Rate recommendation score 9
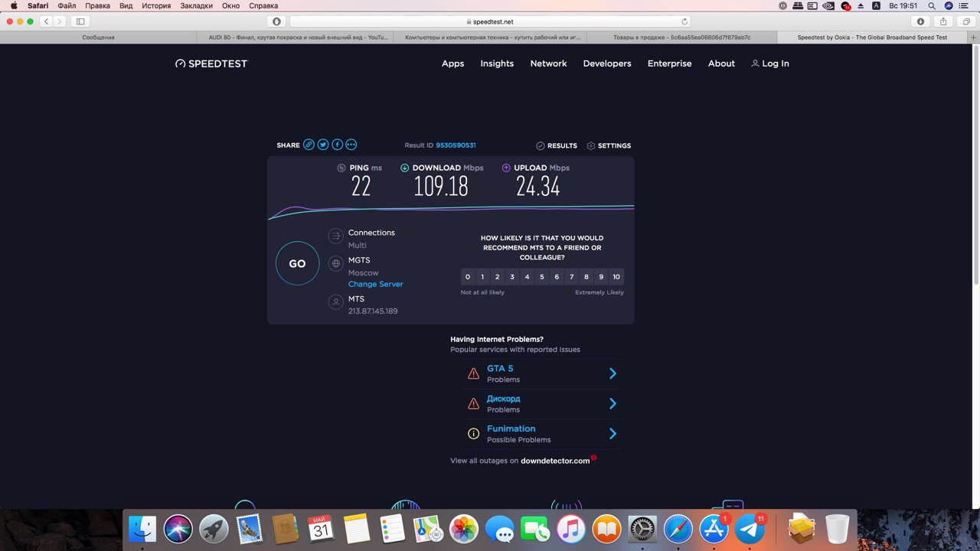 pyautogui.click(x=601, y=277)
